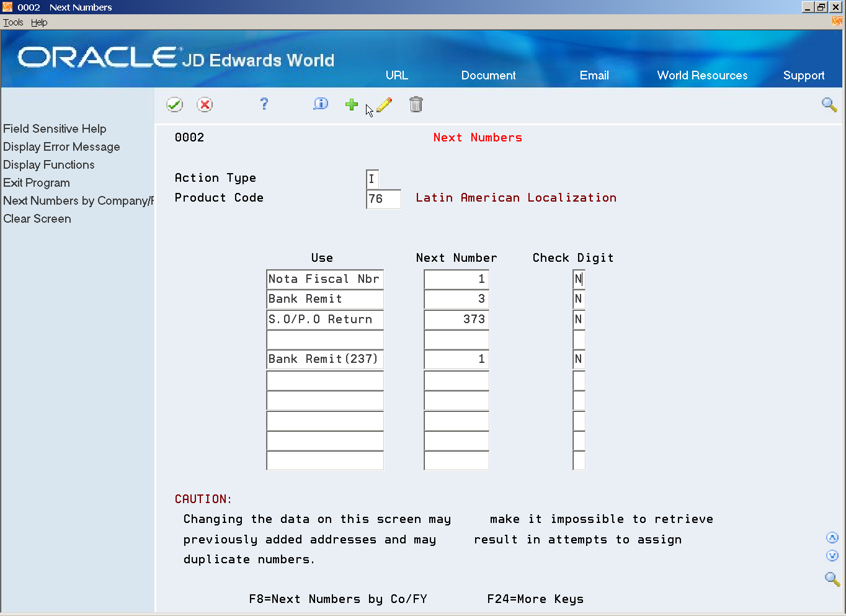
Task: Open World Resources in header
Action: 702,75
